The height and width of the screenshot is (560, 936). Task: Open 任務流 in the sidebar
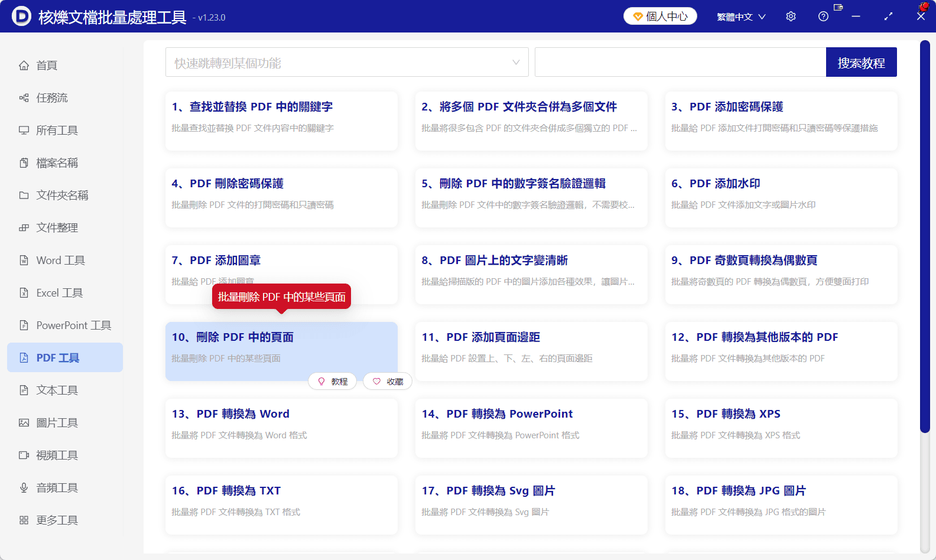point(65,98)
